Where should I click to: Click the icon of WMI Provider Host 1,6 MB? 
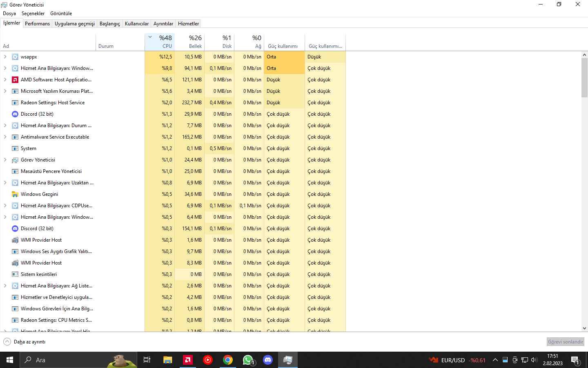point(15,240)
